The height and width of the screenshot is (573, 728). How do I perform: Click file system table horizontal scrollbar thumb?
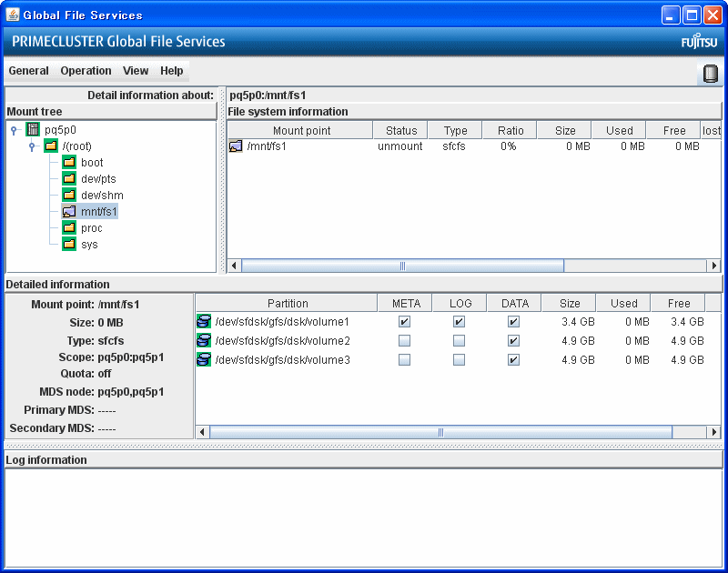click(402, 266)
